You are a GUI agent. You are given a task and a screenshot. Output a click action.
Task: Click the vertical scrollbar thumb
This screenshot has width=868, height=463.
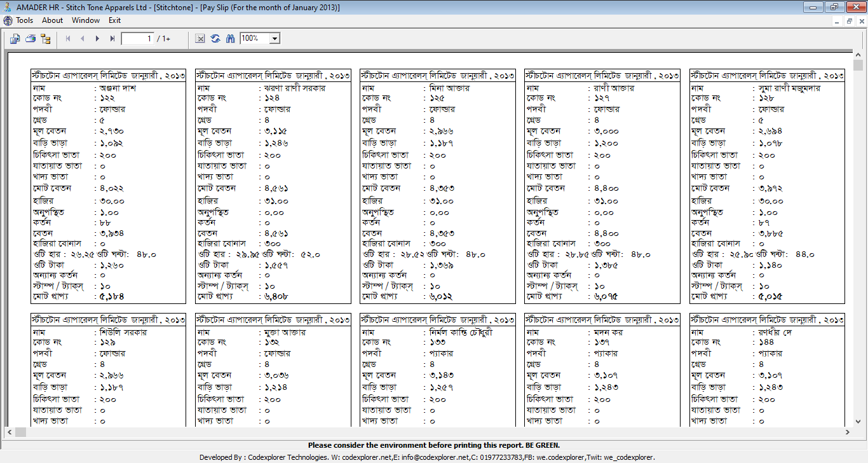858,66
